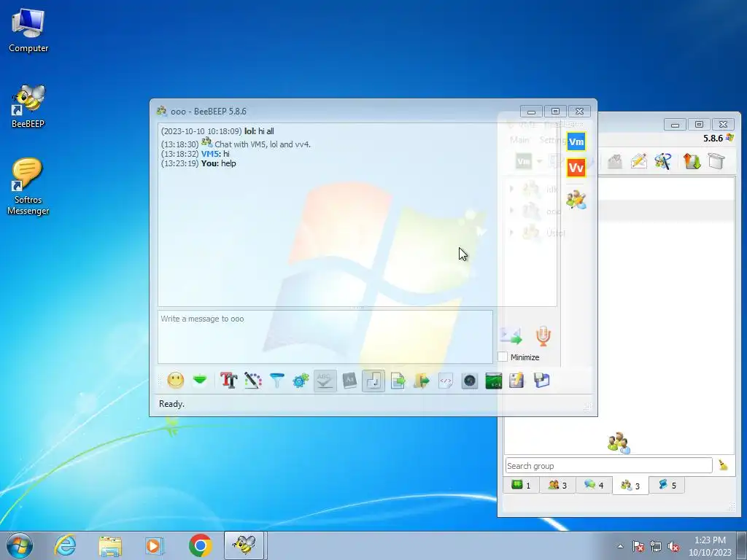
Task: Click the orange microphone voice message icon
Action: (543, 336)
